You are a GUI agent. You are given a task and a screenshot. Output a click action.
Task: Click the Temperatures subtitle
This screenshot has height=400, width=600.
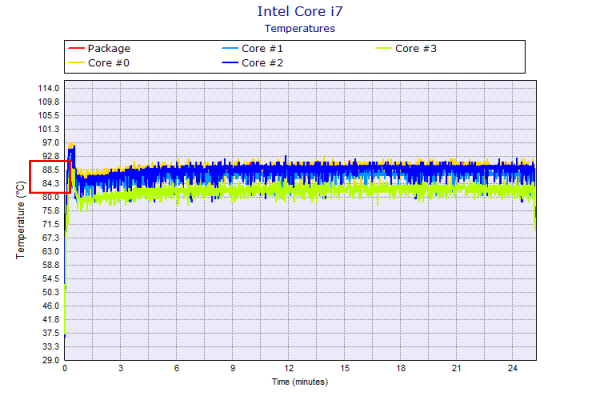pyautogui.click(x=300, y=29)
